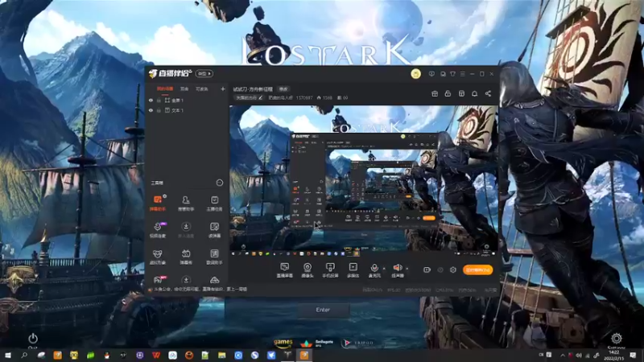Click the Quit power icon in Lost Ark
Image resolution: width=644 pixels, height=362 pixels.
(x=33, y=339)
